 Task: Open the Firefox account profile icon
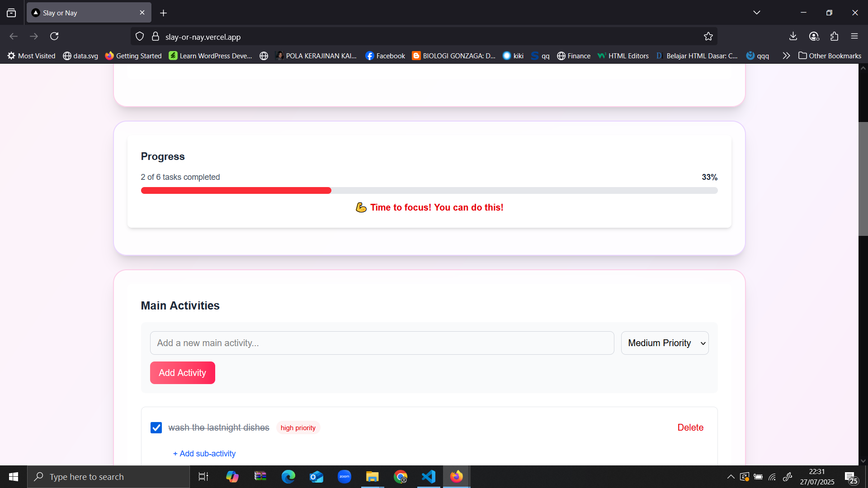pyautogui.click(x=814, y=36)
